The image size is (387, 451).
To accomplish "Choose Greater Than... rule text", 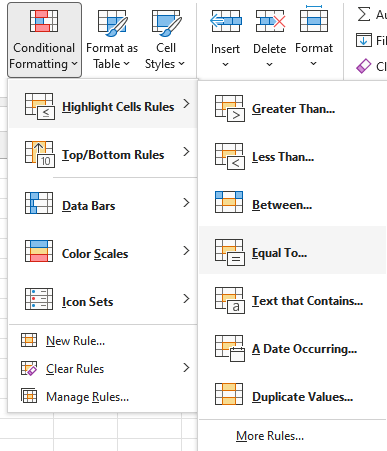I will coord(293,109).
